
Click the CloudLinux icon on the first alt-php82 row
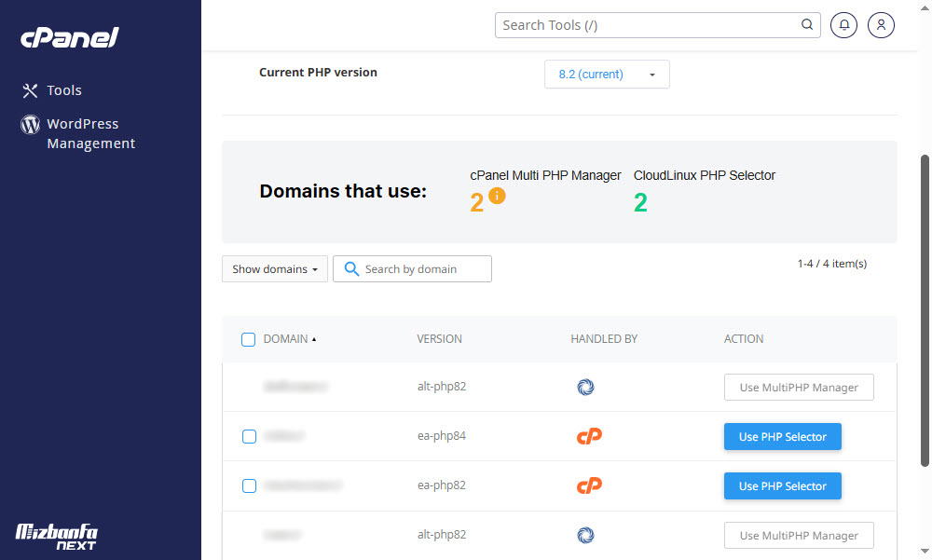(x=585, y=387)
